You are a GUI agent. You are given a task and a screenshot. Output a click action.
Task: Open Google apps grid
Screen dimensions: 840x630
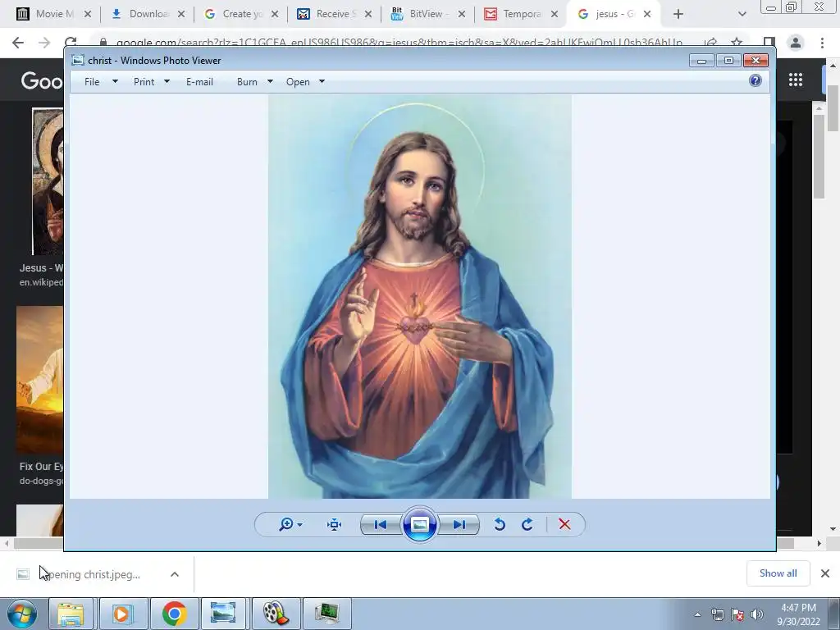coord(796,80)
